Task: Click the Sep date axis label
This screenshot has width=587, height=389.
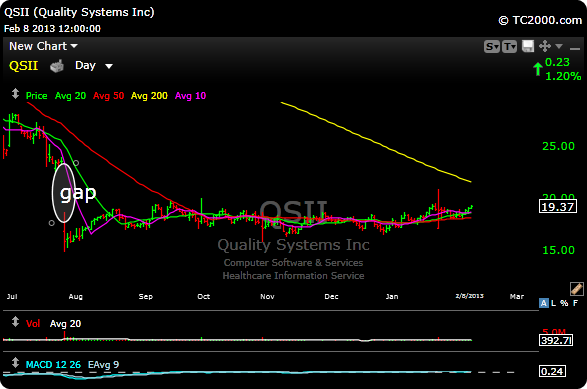Action: (x=146, y=297)
